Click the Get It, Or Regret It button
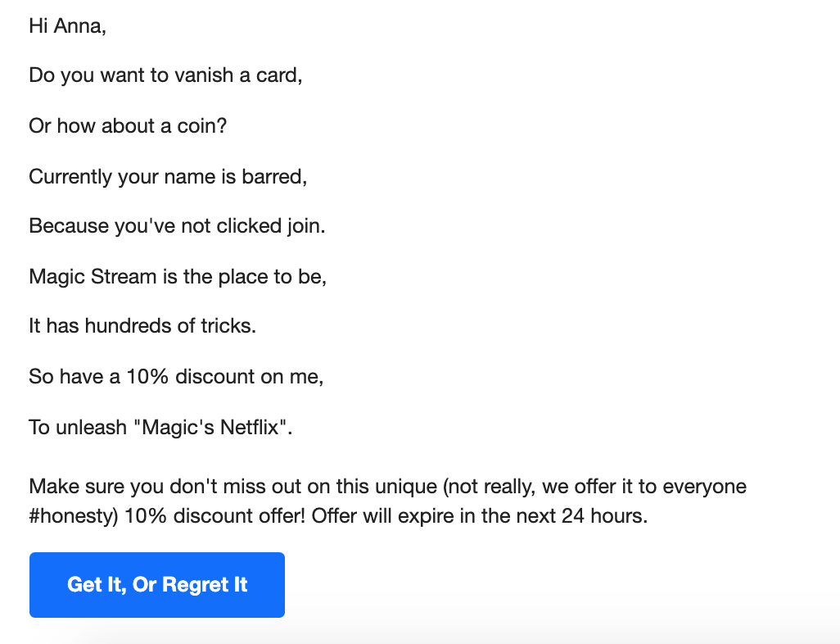840x644 pixels. coord(157,584)
